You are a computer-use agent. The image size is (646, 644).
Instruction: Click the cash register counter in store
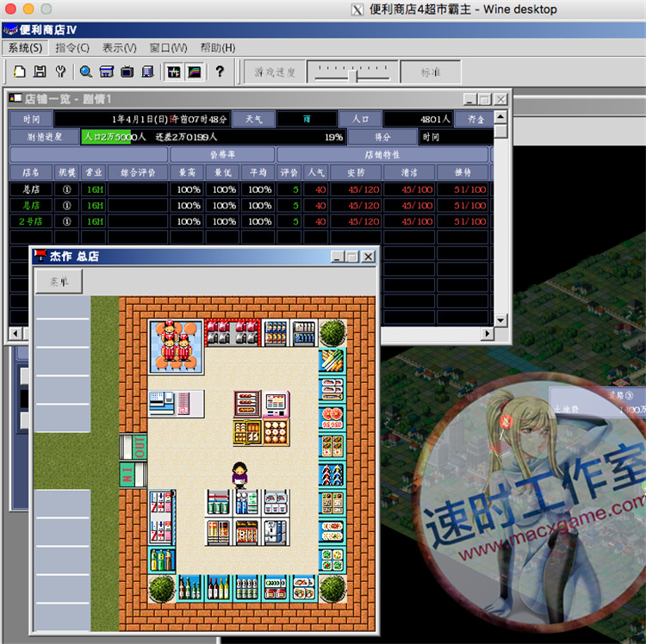coord(177,404)
